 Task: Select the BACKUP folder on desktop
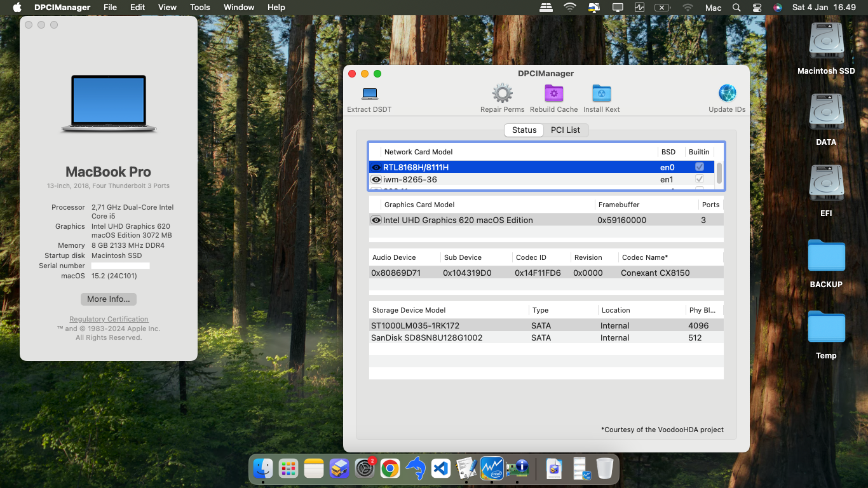[826, 264]
